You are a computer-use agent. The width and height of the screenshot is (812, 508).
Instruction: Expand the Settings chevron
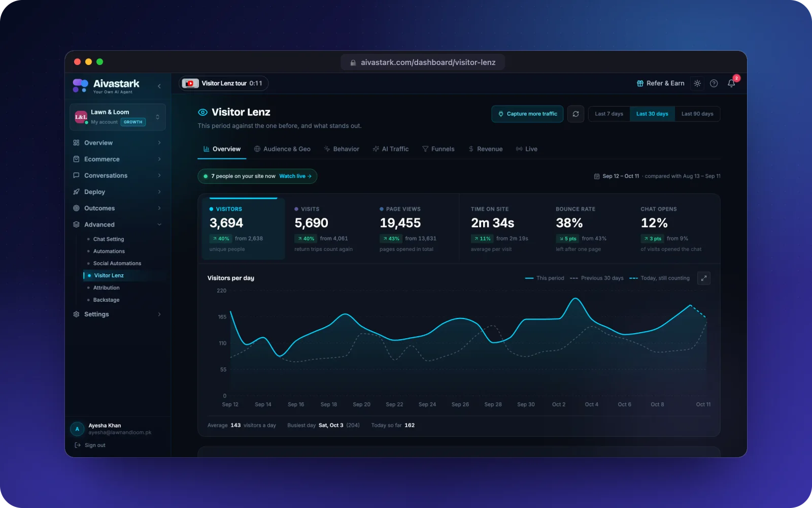pyautogui.click(x=159, y=314)
